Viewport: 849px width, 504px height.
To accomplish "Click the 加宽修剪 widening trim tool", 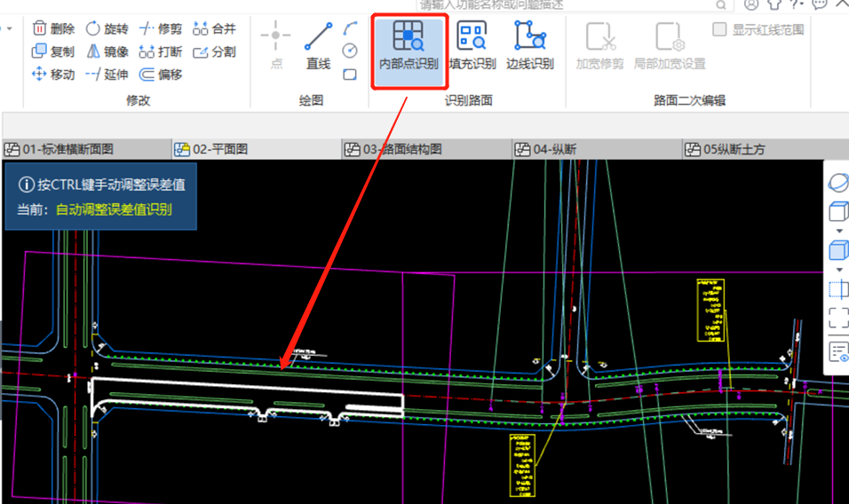I will [600, 45].
